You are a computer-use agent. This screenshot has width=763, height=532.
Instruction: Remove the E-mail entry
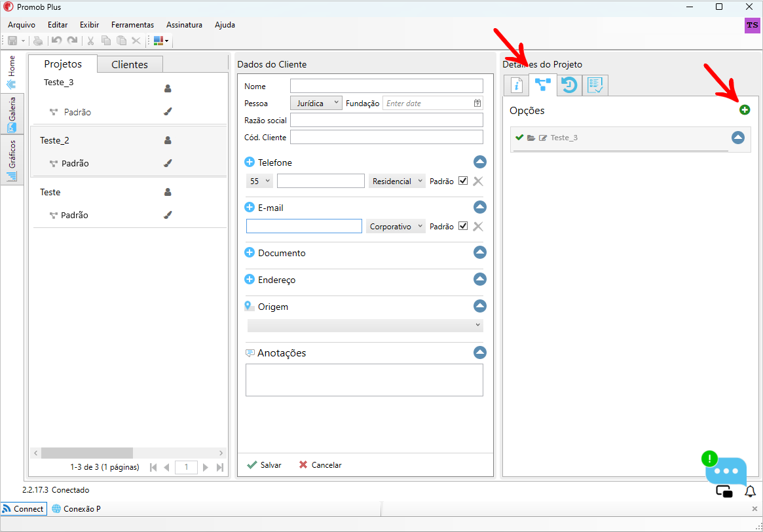point(478,226)
